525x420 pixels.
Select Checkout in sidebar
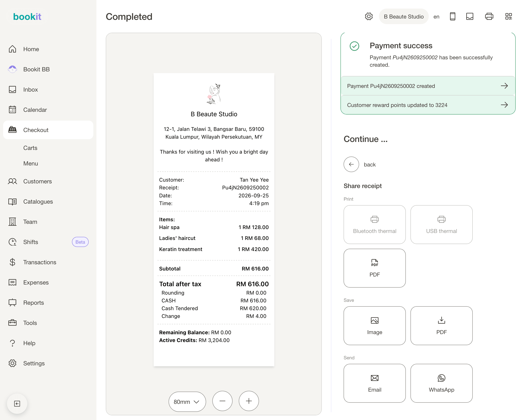coord(48,130)
